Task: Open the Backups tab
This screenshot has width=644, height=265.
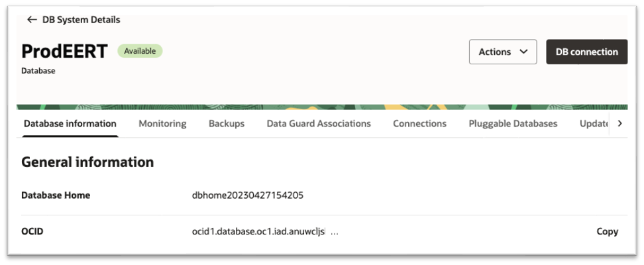Action: tap(226, 124)
